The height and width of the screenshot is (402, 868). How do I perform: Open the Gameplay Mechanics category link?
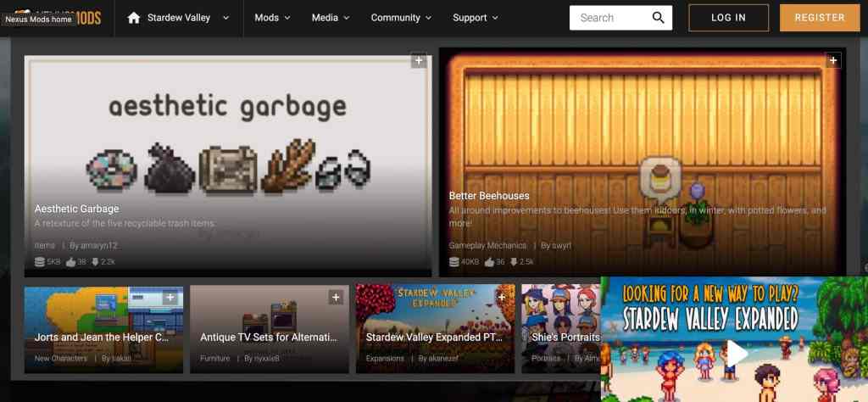(x=487, y=245)
